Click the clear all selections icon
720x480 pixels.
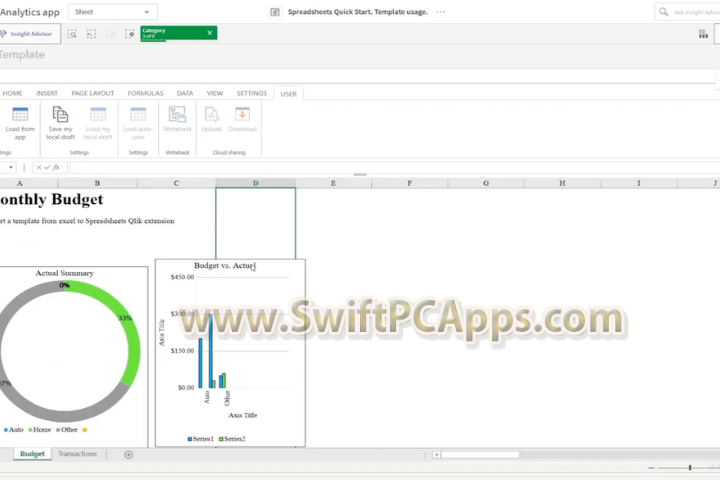pos(129,34)
